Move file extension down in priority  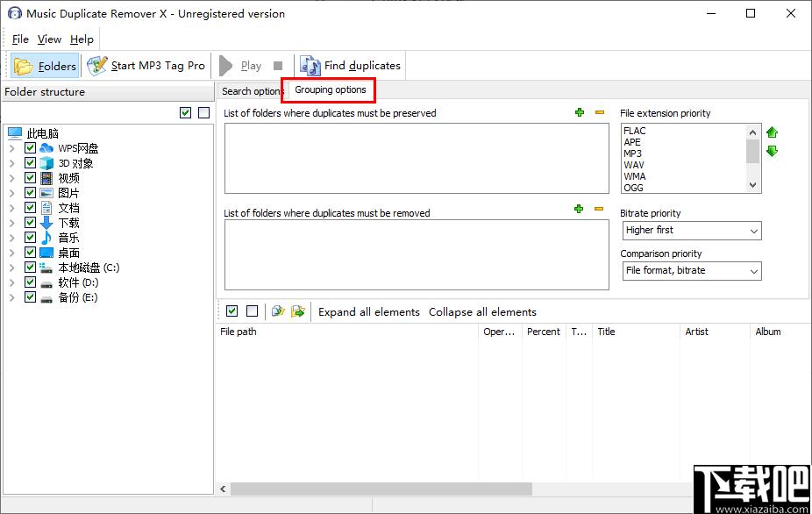(x=773, y=151)
